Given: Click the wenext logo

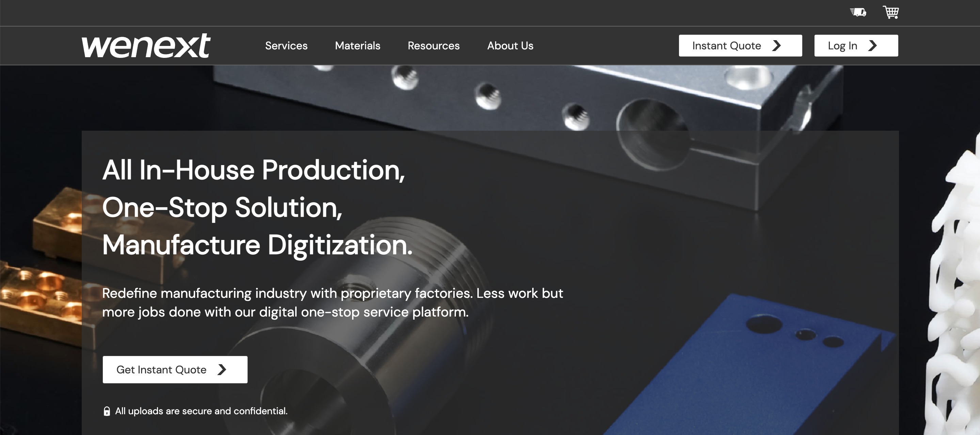Looking at the screenshot, I should (146, 46).
